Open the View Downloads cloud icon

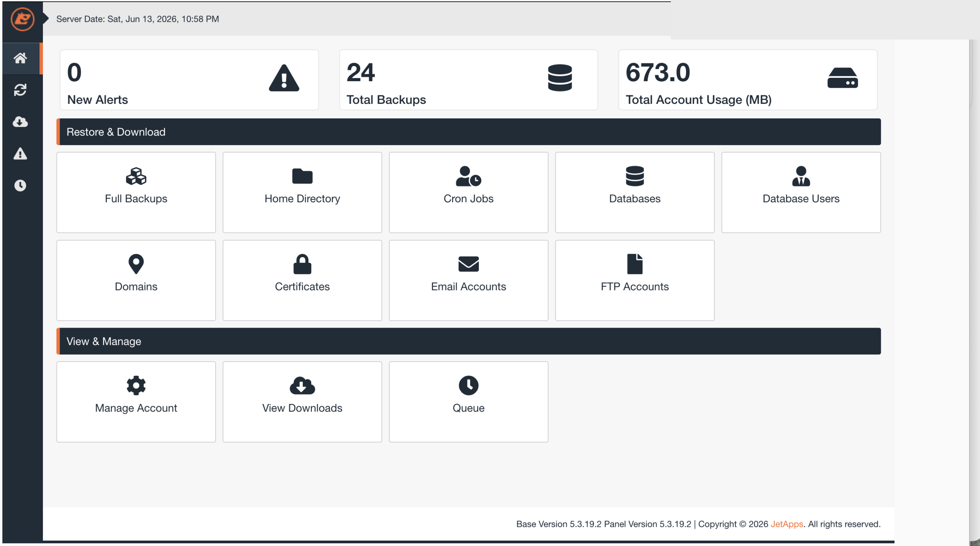click(x=302, y=385)
